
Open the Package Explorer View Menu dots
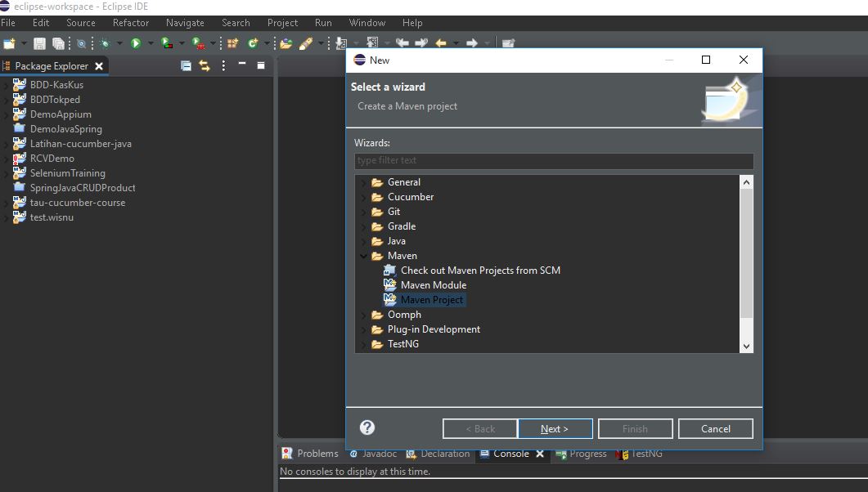click(223, 65)
